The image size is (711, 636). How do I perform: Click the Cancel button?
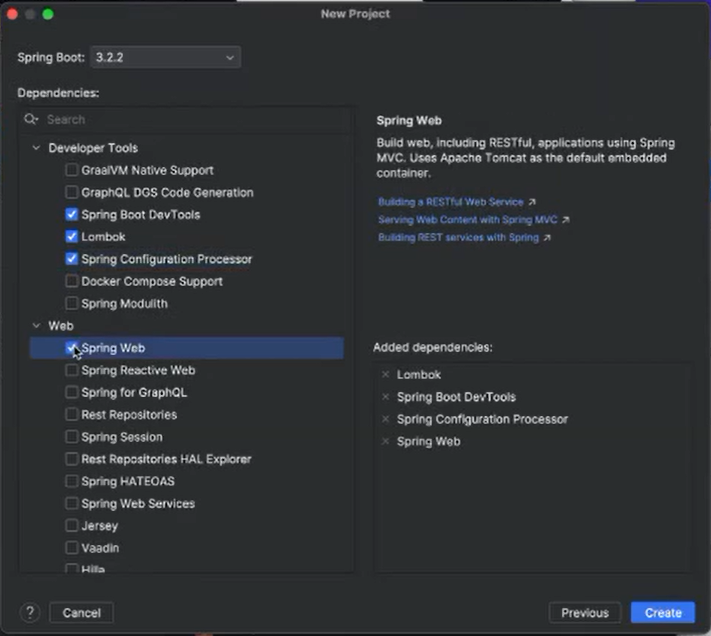point(81,613)
